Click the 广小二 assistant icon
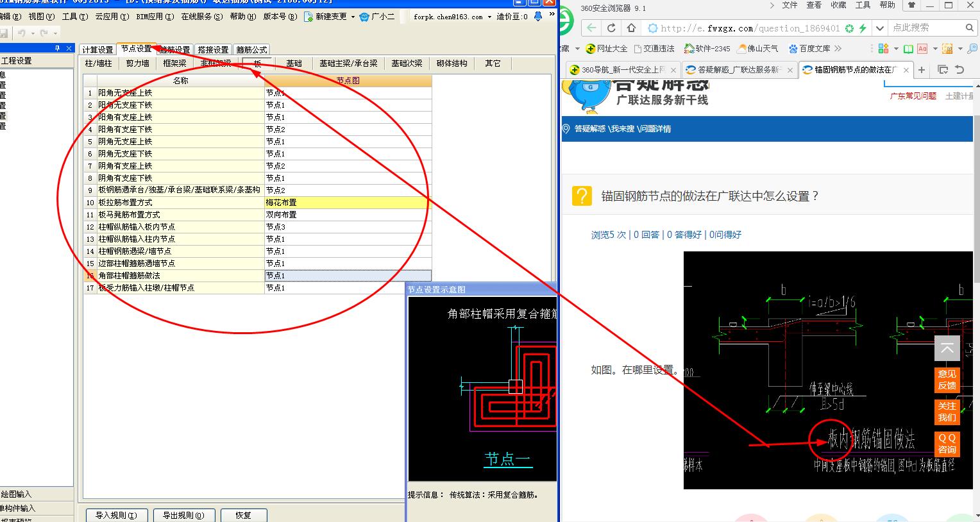This screenshot has width=980, height=522. pos(366,17)
